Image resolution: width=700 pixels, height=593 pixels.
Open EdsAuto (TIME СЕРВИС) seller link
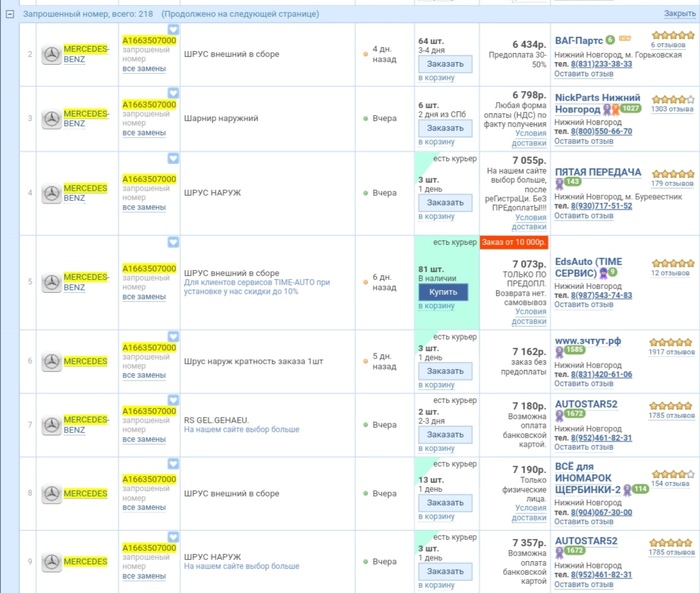pyautogui.click(x=588, y=267)
